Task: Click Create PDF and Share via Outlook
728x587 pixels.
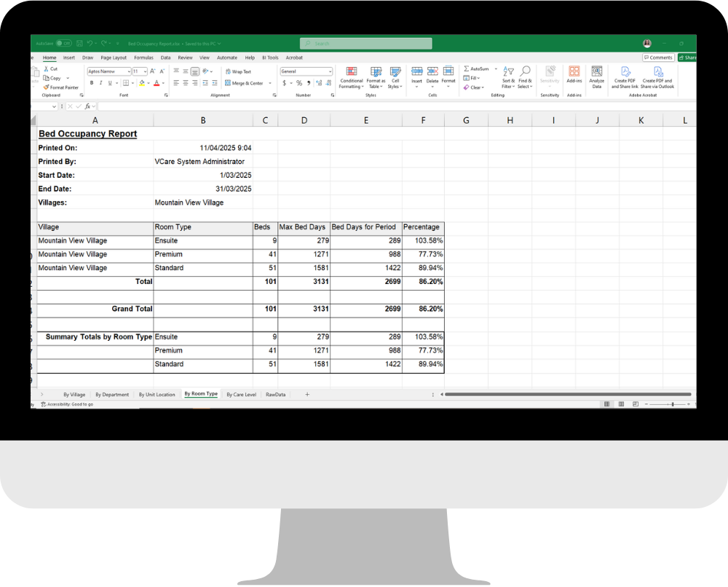Action: [x=657, y=77]
